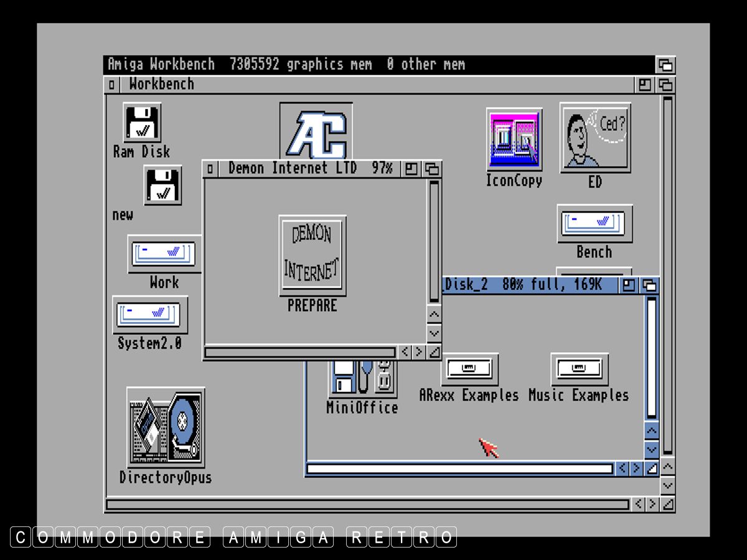Click the Workbench window depth gadget

point(665,85)
